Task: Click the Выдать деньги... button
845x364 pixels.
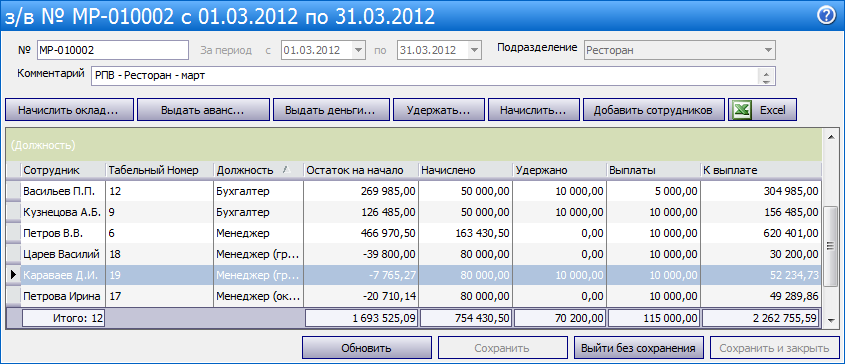Action: [331, 110]
